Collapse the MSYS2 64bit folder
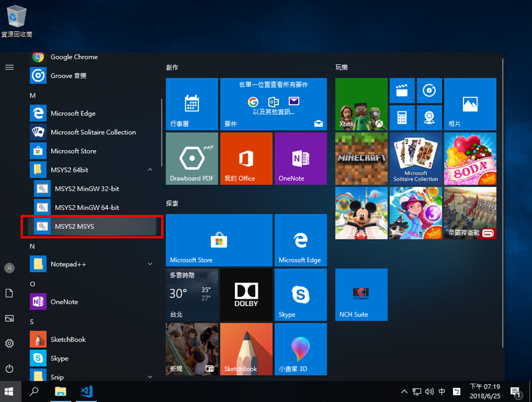 coord(150,170)
